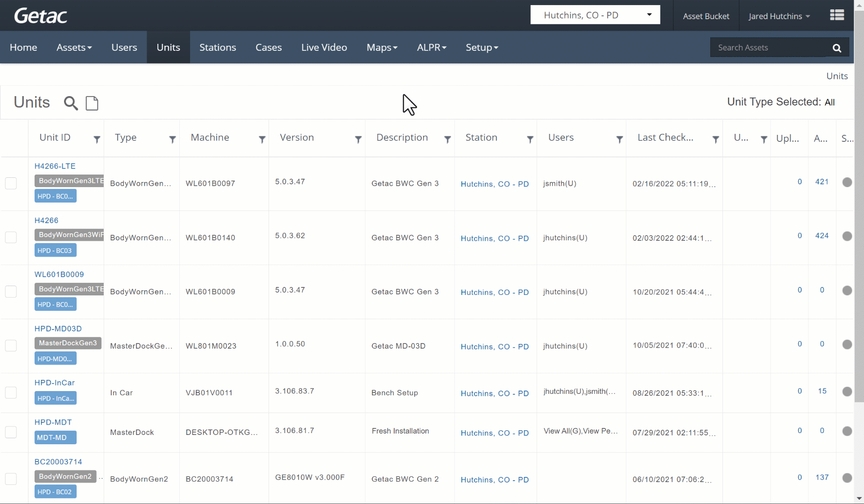The height and width of the screenshot is (504, 864).
Task: Click the scrollbar up arrow
Action: click(859, 5)
